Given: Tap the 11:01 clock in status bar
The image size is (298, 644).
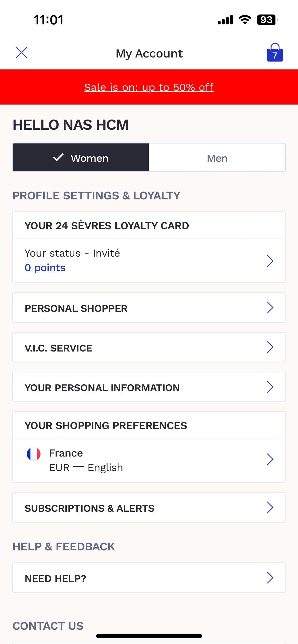Looking at the screenshot, I should pyautogui.click(x=48, y=20).
